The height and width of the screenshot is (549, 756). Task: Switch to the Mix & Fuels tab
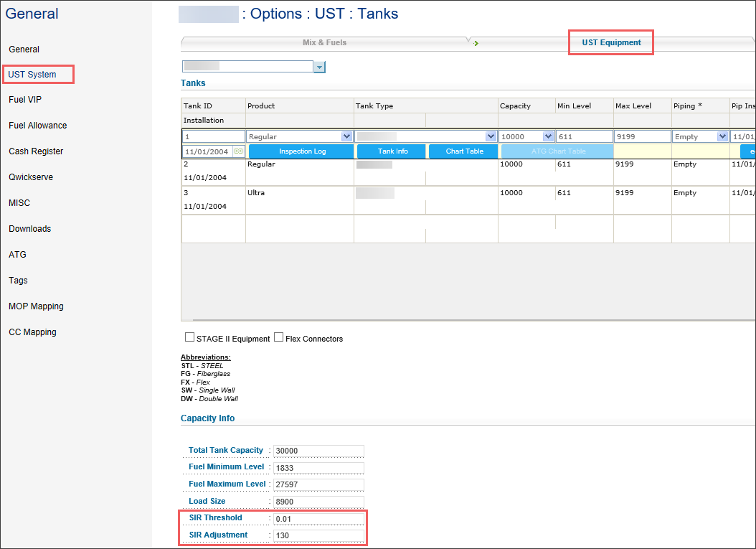tap(324, 42)
